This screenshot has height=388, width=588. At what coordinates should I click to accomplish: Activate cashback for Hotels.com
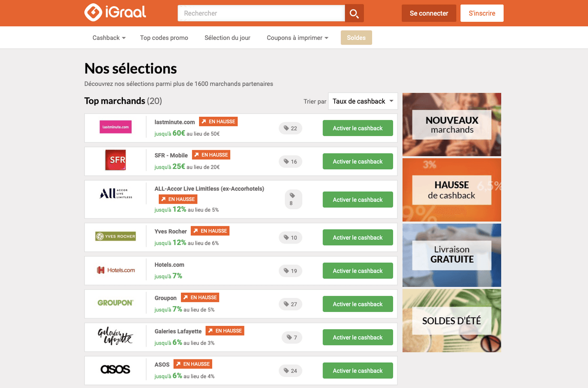(358, 271)
